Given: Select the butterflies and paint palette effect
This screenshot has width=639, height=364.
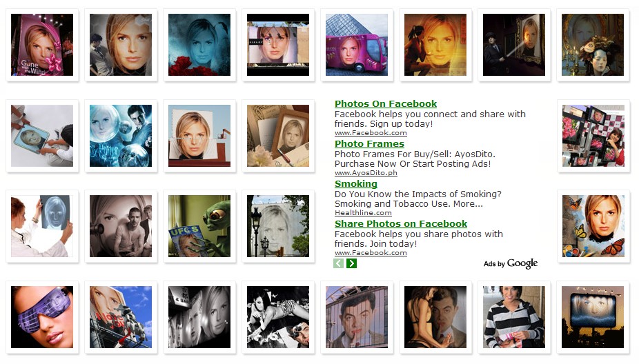Looking at the screenshot, I should tap(593, 226).
